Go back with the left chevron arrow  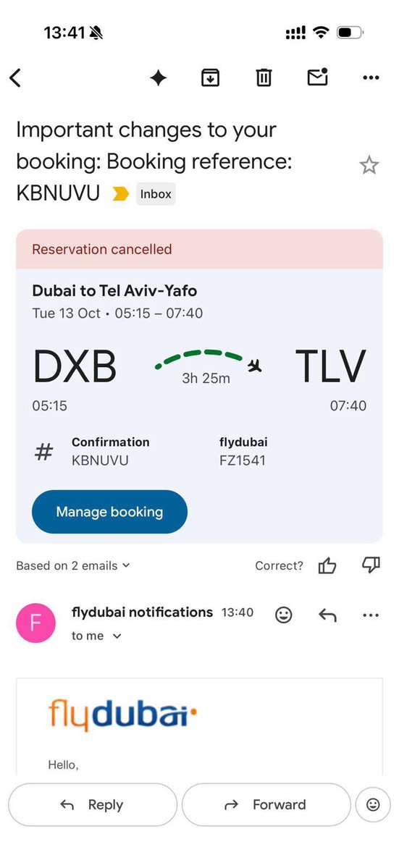tap(15, 78)
